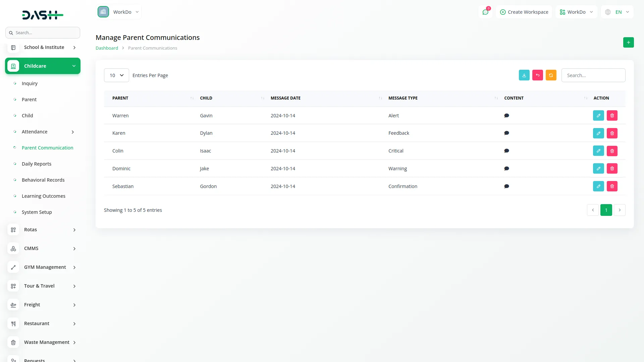Click the orange refresh reload icon
Image resolution: width=644 pixels, height=362 pixels.
(x=551, y=75)
